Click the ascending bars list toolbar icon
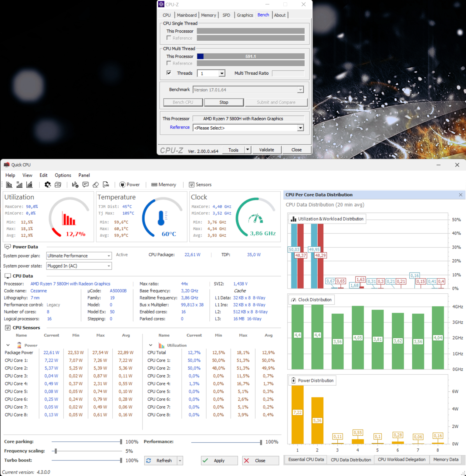This screenshot has width=466, height=476. [x=19, y=184]
